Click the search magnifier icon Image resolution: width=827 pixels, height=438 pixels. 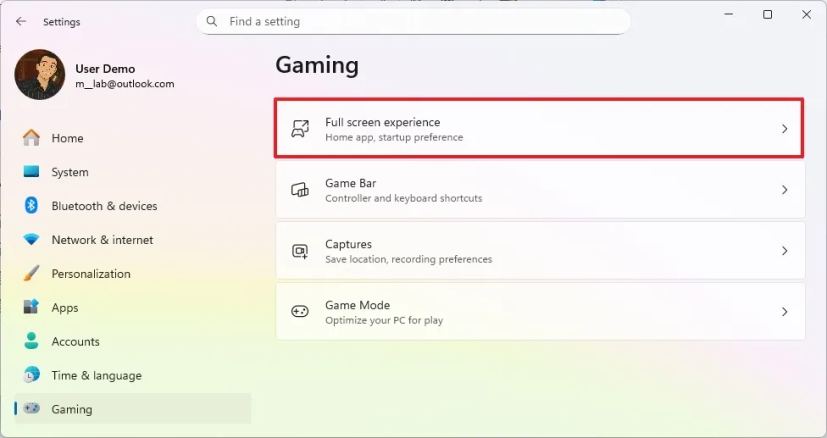[211, 21]
